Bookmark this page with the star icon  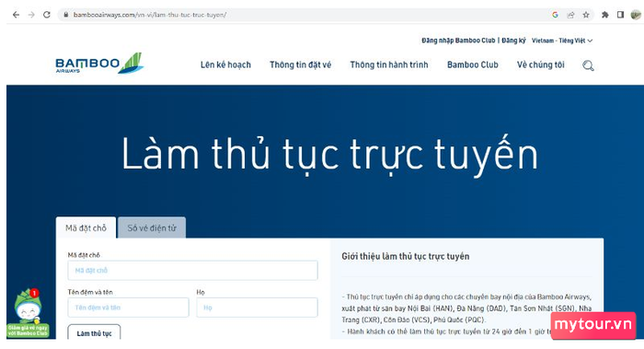(x=586, y=15)
